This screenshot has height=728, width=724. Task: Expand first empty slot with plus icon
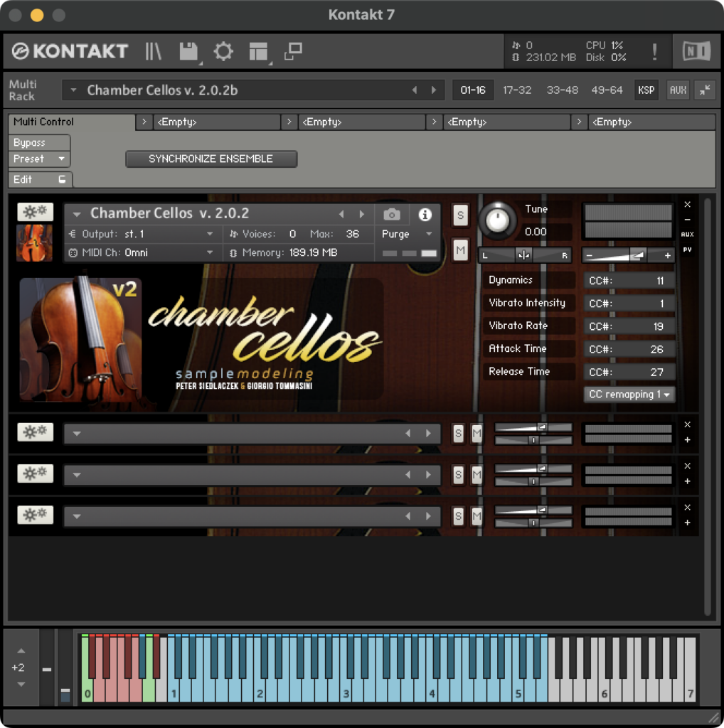click(x=687, y=439)
